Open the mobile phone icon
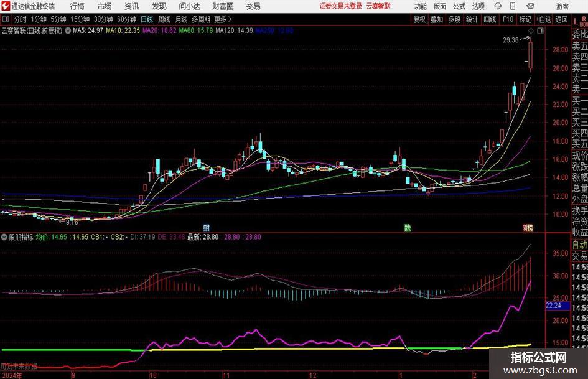This screenshot has width=588, height=379. 513,6
